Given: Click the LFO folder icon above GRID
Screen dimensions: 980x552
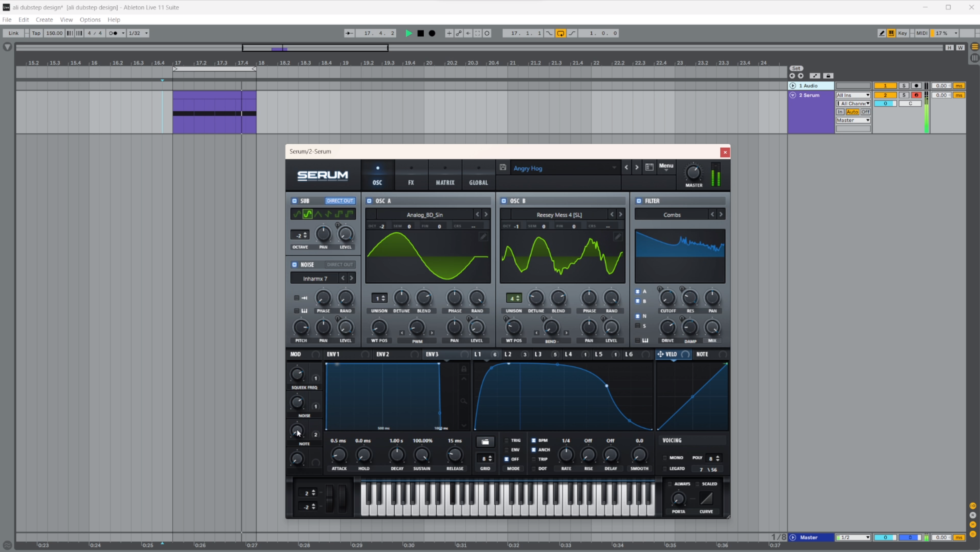Looking at the screenshot, I should [x=485, y=442].
